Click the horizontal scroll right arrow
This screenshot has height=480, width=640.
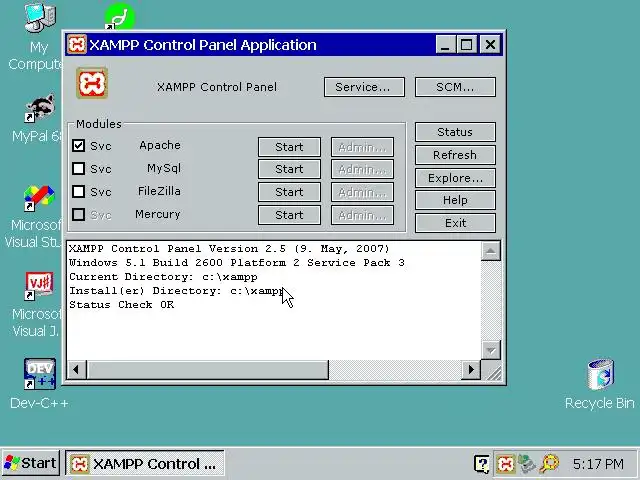click(x=471, y=369)
